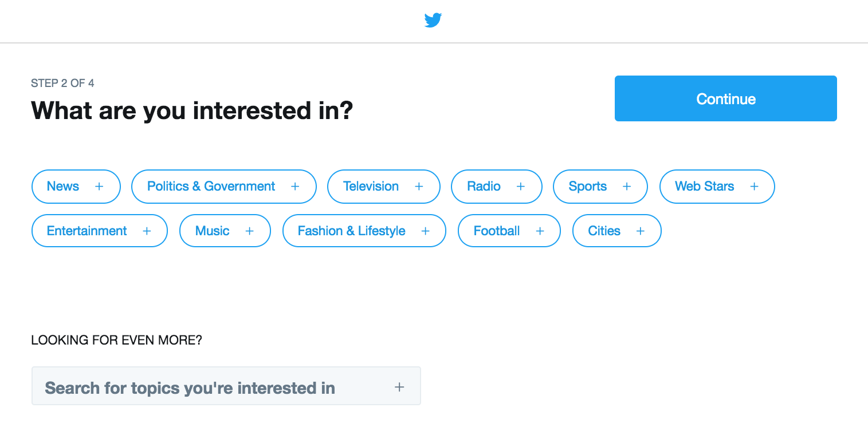Choose the Web Stars topic label
Image resolution: width=868 pixels, height=443 pixels.
[x=705, y=187]
